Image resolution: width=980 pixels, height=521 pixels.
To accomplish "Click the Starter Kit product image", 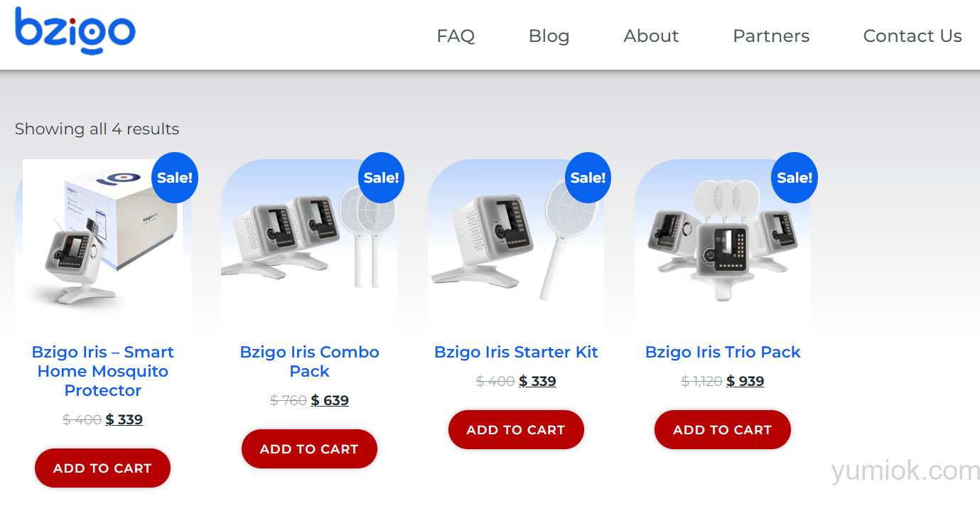I will point(516,247).
